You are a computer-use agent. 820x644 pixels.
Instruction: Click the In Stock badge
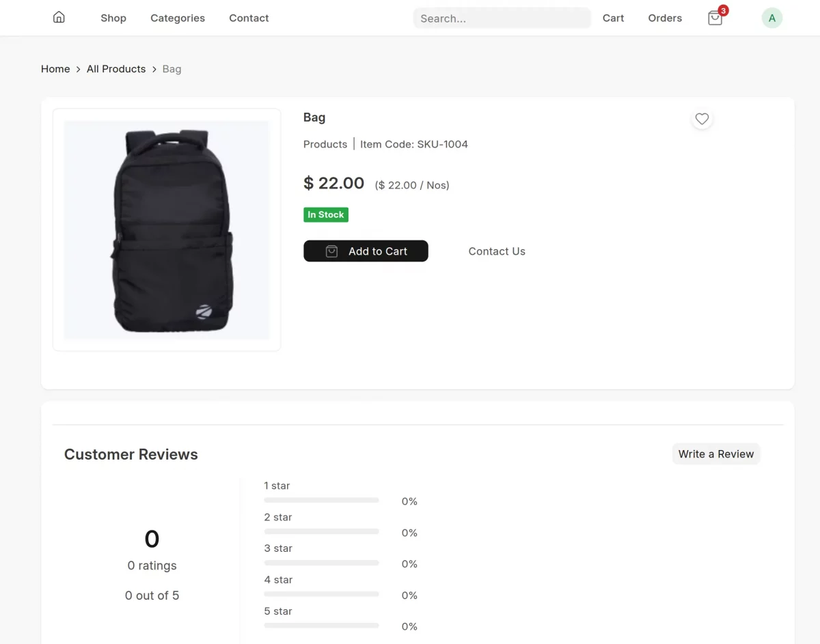pyautogui.click(x=326, y=214)
